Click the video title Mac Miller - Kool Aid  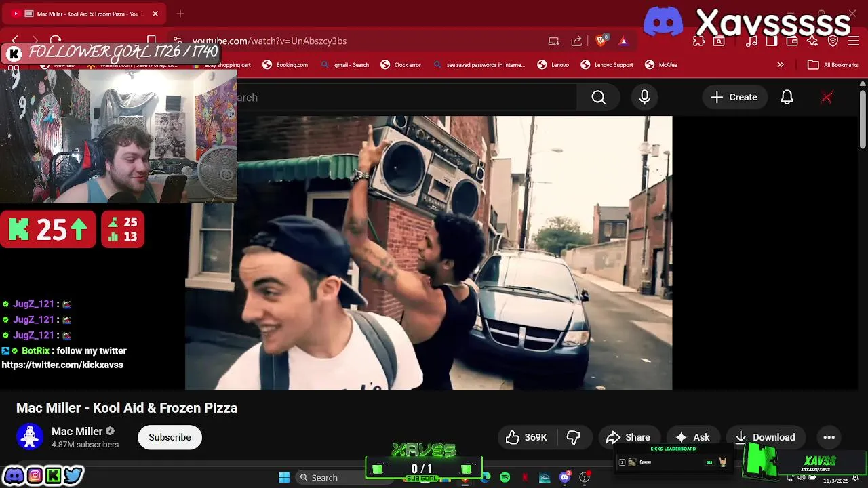(127, 408)
